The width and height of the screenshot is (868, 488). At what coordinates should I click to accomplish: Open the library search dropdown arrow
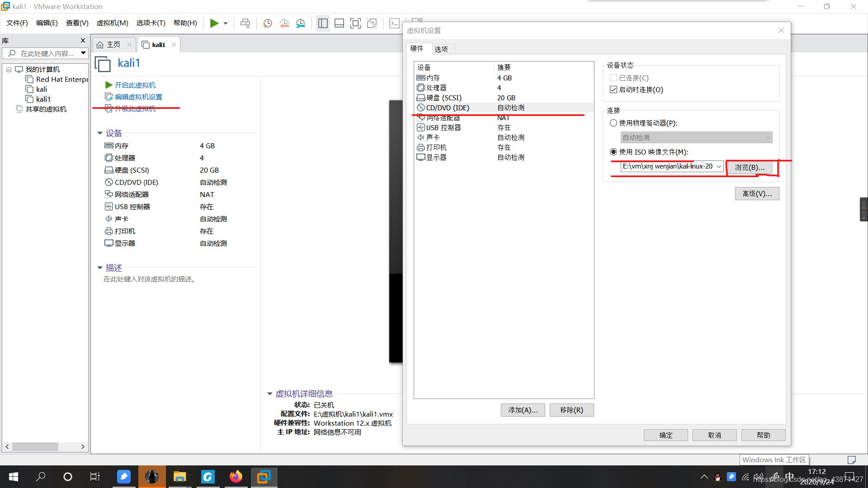84,53
